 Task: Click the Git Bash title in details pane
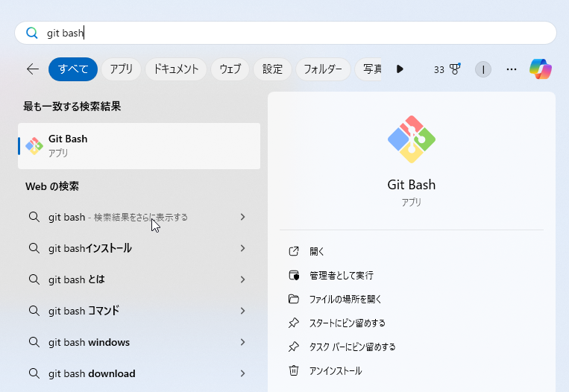click(412, 185)
